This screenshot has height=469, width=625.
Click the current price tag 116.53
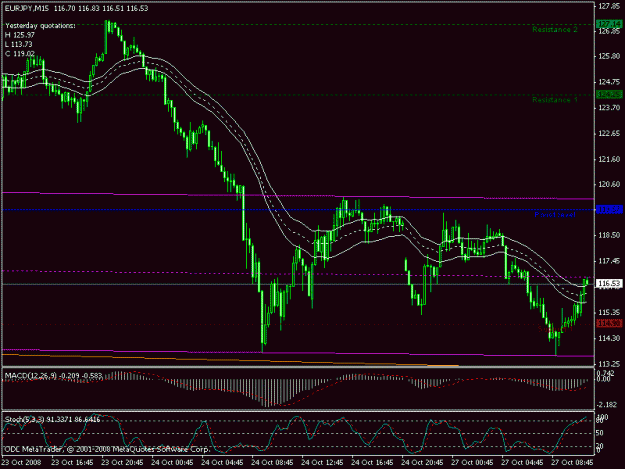click(609, 284)
